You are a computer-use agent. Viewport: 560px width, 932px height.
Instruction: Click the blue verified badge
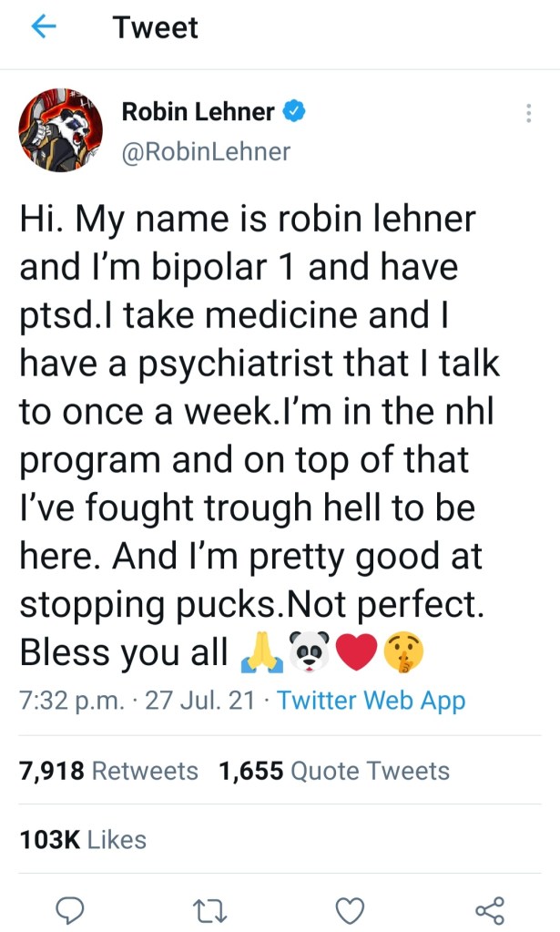[x=293, y=112]
